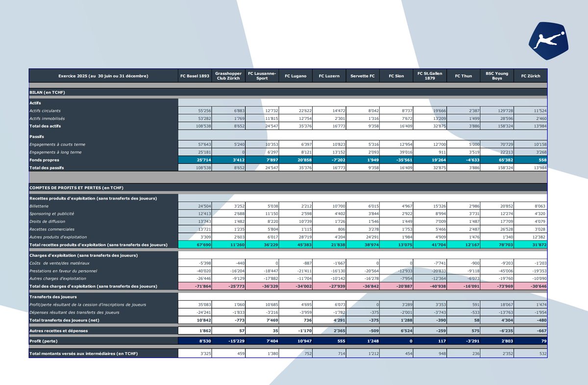
Task: Select the FC St.Gallen 1879 column header
Action: point(430,76)
